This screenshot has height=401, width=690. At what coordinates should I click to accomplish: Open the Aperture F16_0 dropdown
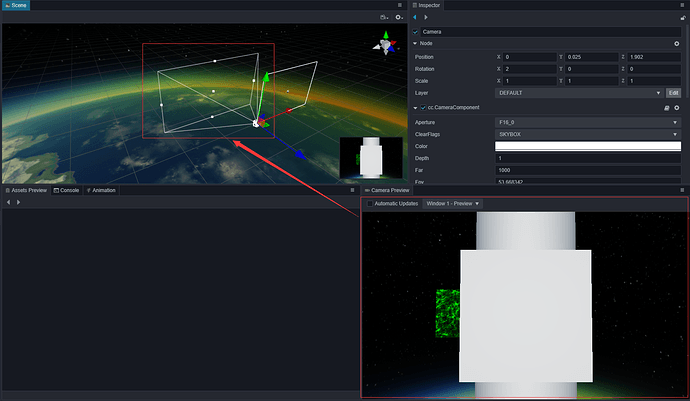coord(588,122)
